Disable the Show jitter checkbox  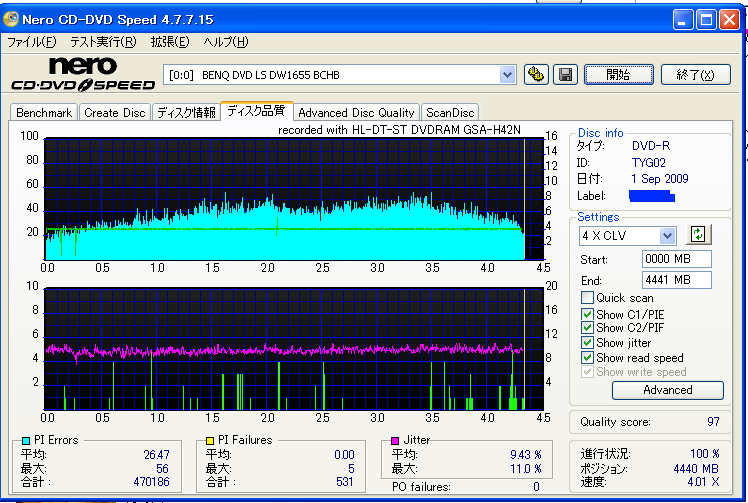coord(587,343)
